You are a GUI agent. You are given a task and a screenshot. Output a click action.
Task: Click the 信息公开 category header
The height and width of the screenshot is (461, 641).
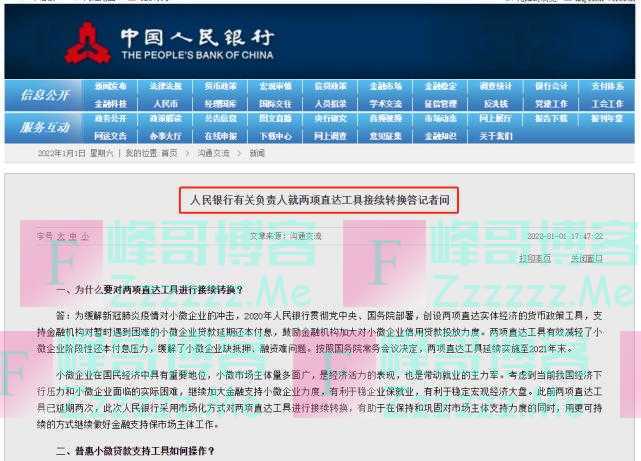(45, 95)
